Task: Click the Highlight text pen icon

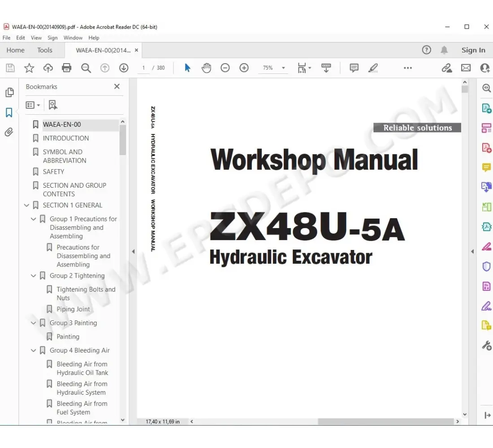Action: (x=373, y=68)
